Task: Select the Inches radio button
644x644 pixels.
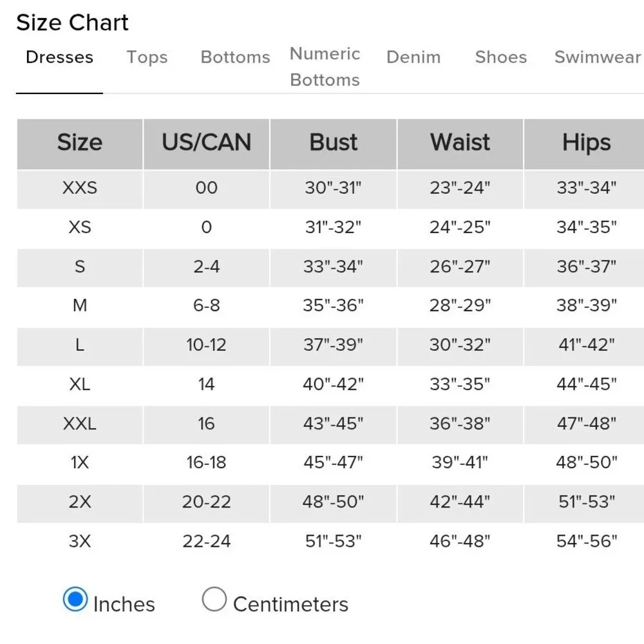Action: click(x=75, y=599)
